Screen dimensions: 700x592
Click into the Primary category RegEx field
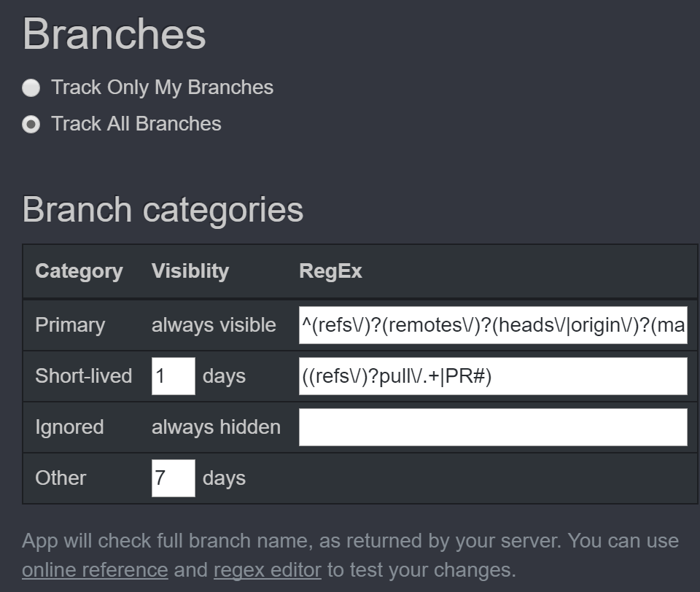tap(492, 325)
